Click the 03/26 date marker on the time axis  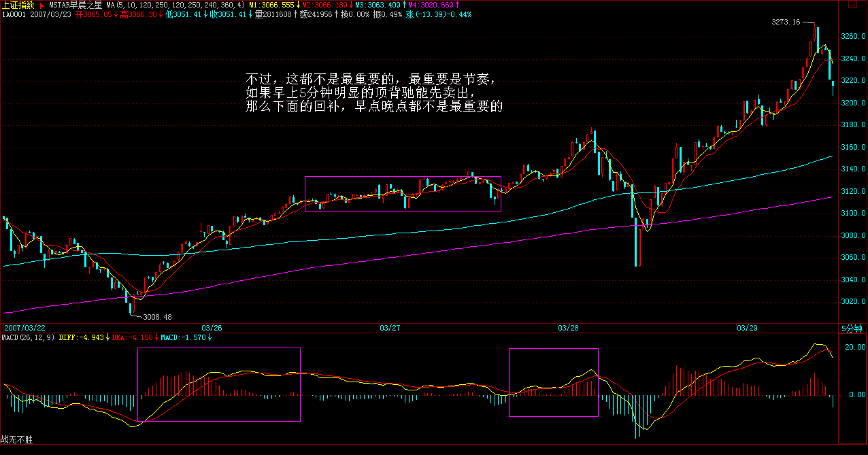point(211,328)
